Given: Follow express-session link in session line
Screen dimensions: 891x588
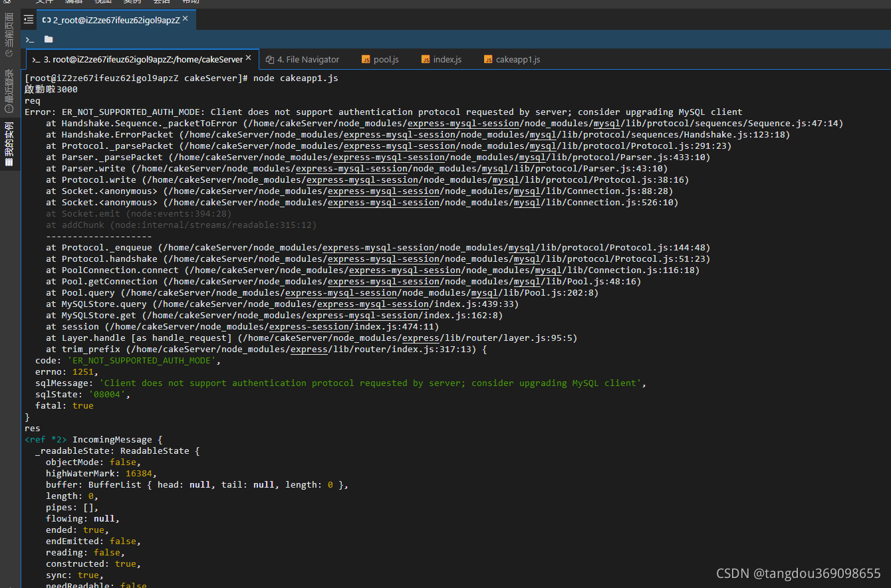Looking at the screenshot, I should (309, 327).
